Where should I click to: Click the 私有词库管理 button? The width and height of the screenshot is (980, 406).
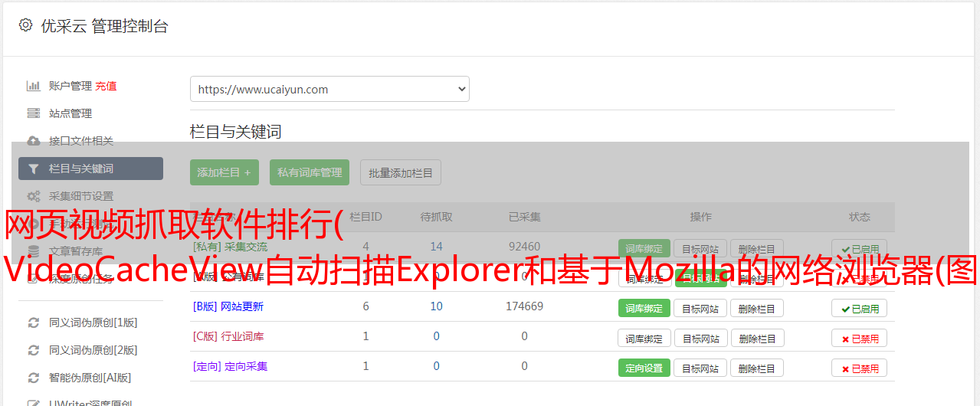pyautogui.click(x=310, y=172)
